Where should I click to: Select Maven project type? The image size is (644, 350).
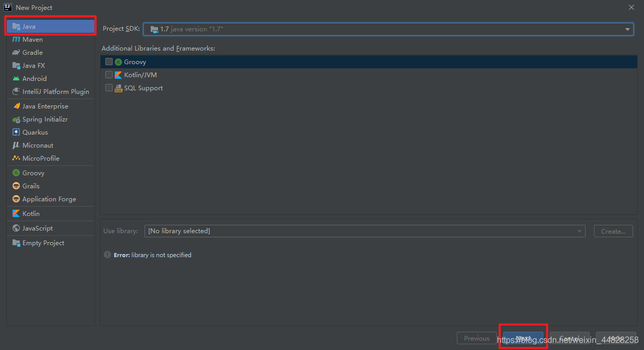(51, 40)
